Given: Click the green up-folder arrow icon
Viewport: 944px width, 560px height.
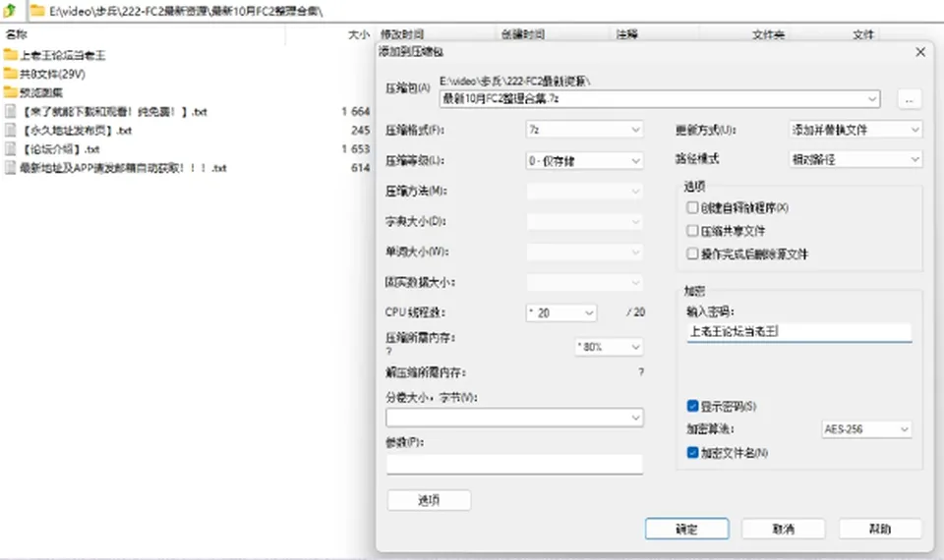Looking at the screenshot, I should [x=10, y=10].
